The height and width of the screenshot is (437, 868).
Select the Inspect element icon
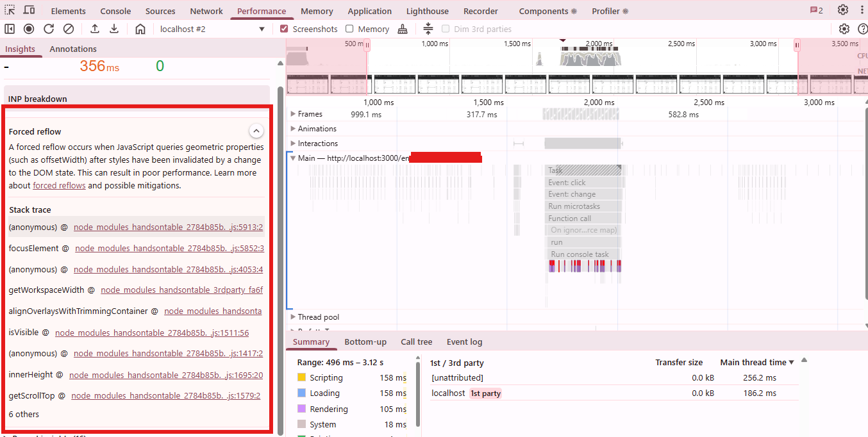tap(9, 10)
